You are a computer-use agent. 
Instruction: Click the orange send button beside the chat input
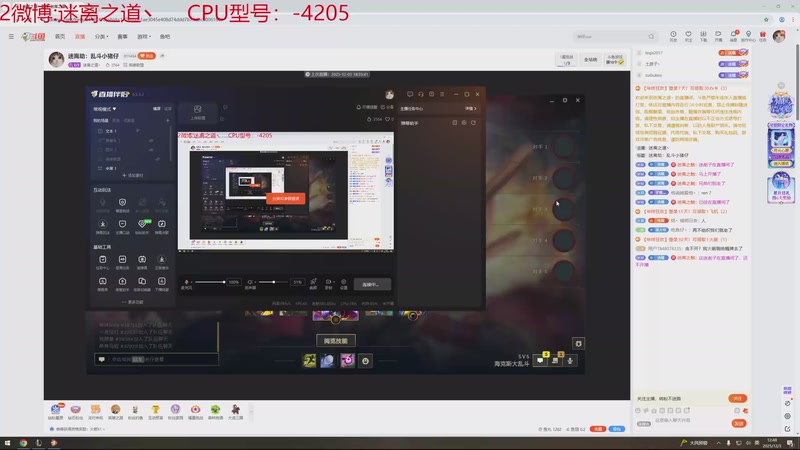[739, 423]
